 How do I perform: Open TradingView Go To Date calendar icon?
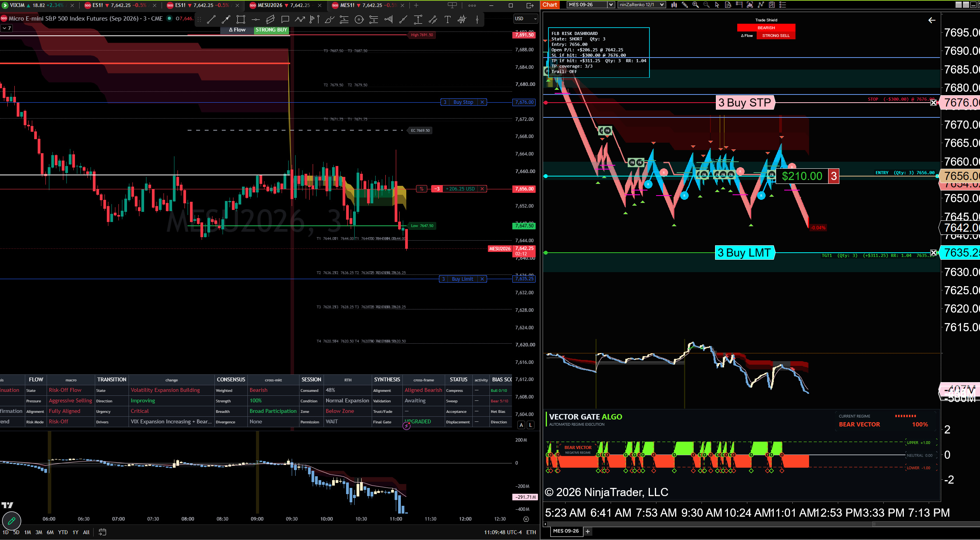click(102, 532)
